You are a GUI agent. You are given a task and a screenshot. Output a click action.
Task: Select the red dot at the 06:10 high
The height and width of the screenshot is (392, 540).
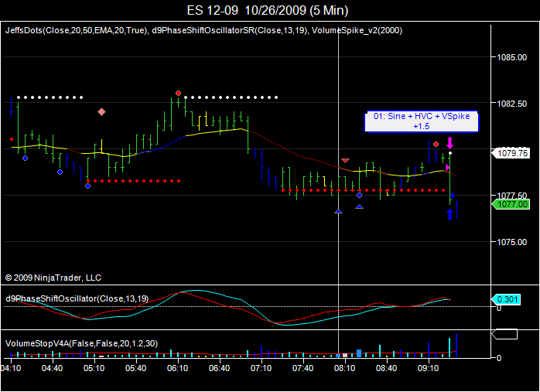pos(178,94)
